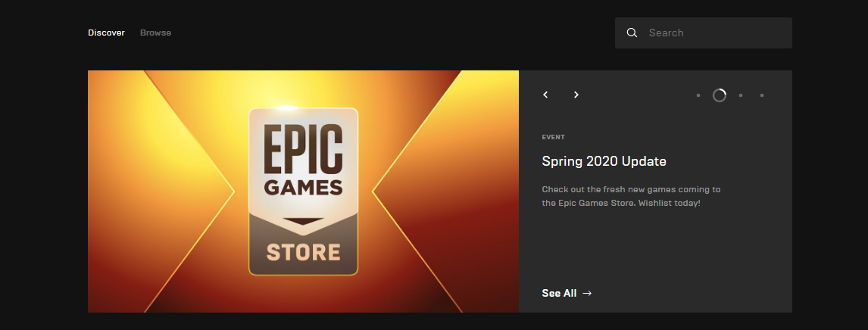Select the fourth carousel dot indicator

tap(762, 95)
